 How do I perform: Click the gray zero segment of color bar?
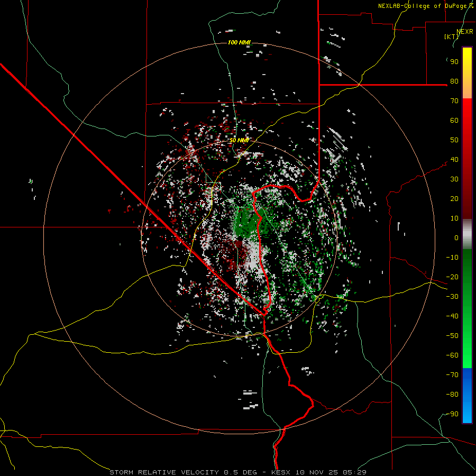(467, 234)
